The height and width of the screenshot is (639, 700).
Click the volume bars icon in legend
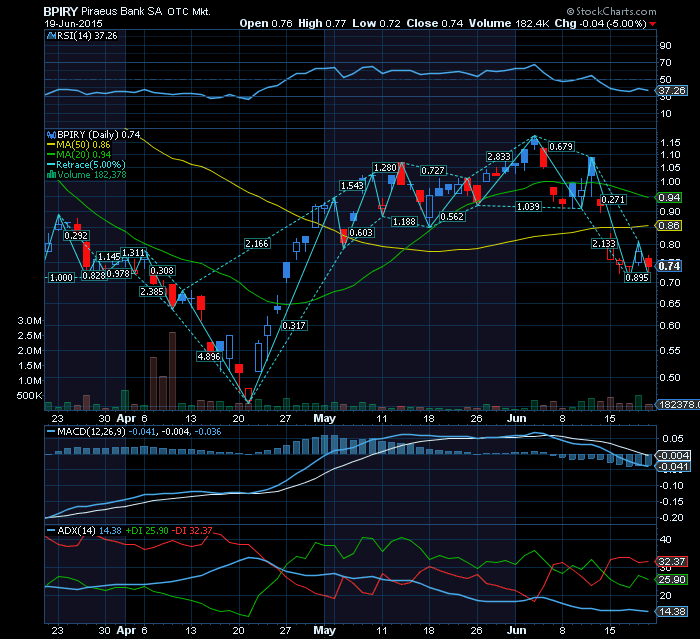click(51, 175)
